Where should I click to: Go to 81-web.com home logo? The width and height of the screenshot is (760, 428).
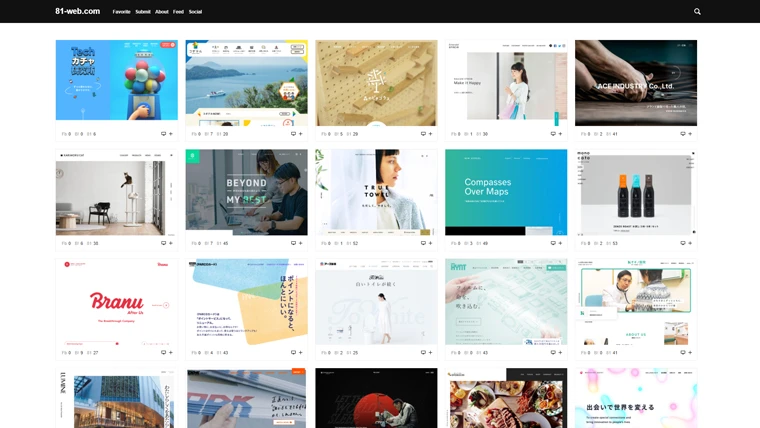pos(78,11)
